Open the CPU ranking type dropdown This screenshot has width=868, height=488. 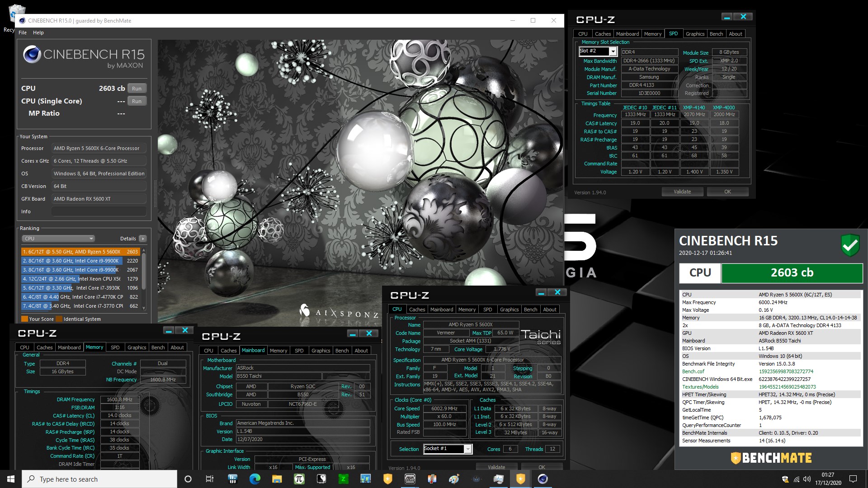pos(58,239)
